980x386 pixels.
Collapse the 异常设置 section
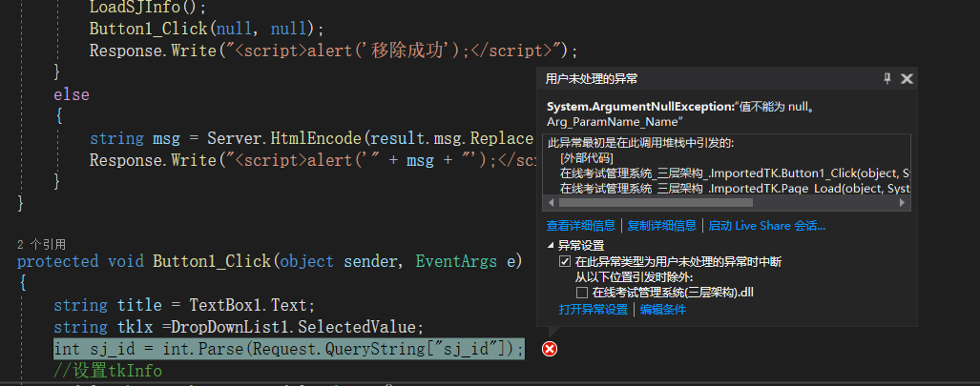point(551,246)
